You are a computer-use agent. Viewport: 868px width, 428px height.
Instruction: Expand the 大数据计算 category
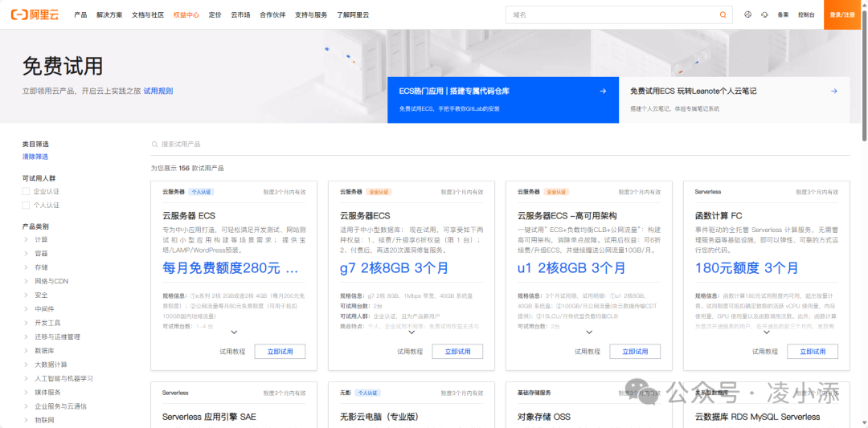coord(26,365)
